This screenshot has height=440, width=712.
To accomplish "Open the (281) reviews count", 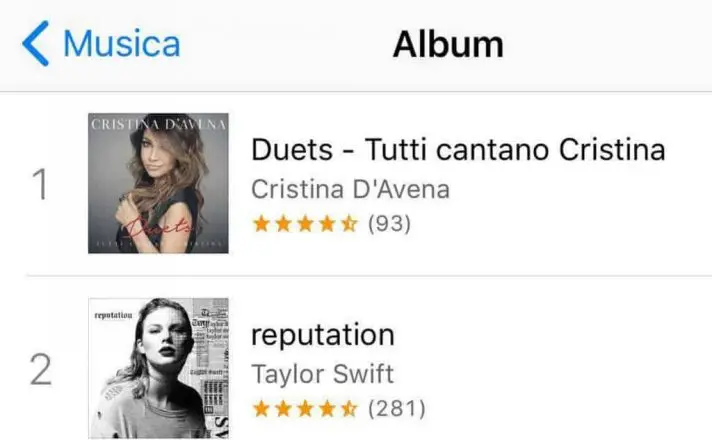I will click(397, 409).
